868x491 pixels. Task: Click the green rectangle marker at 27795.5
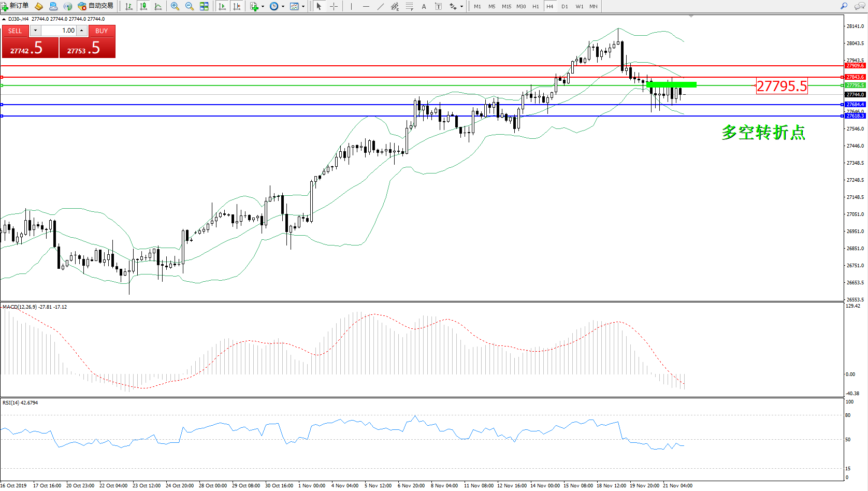[x=671, y=84]
